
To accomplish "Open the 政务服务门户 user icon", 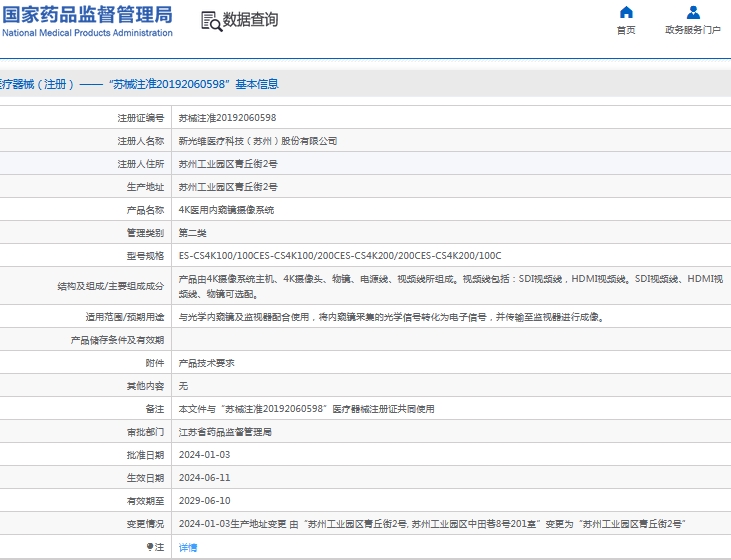I will [x=693, y=12].
